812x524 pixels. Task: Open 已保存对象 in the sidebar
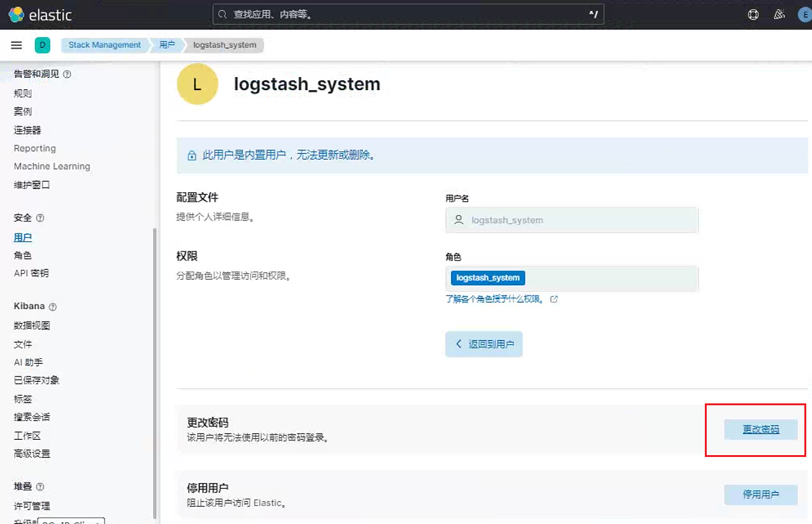coord(37,380)
